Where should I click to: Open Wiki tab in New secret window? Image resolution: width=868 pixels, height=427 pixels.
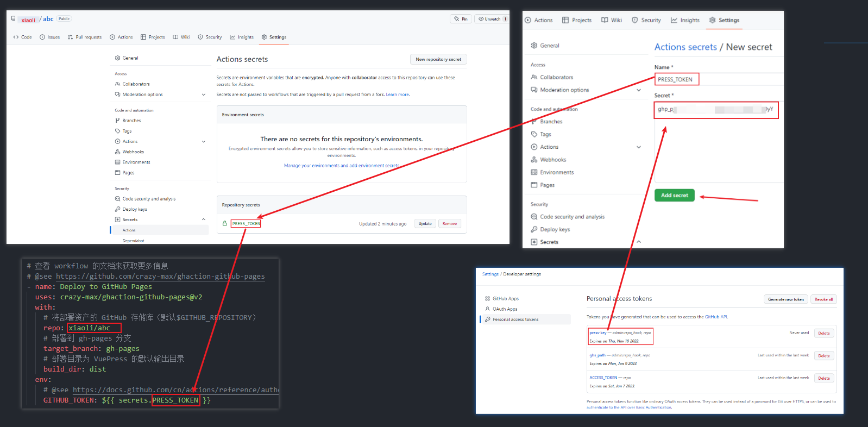point(611,20)
